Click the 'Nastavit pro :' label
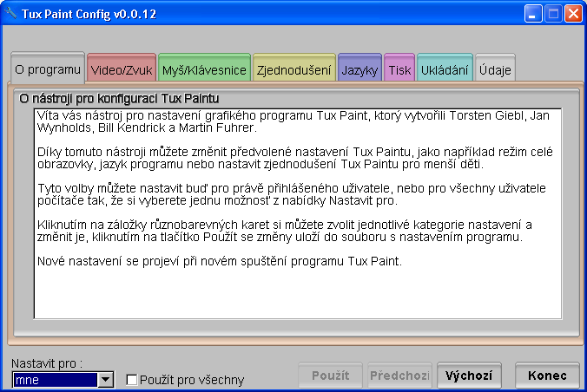The image size is (587, 392). pos(47,363)
